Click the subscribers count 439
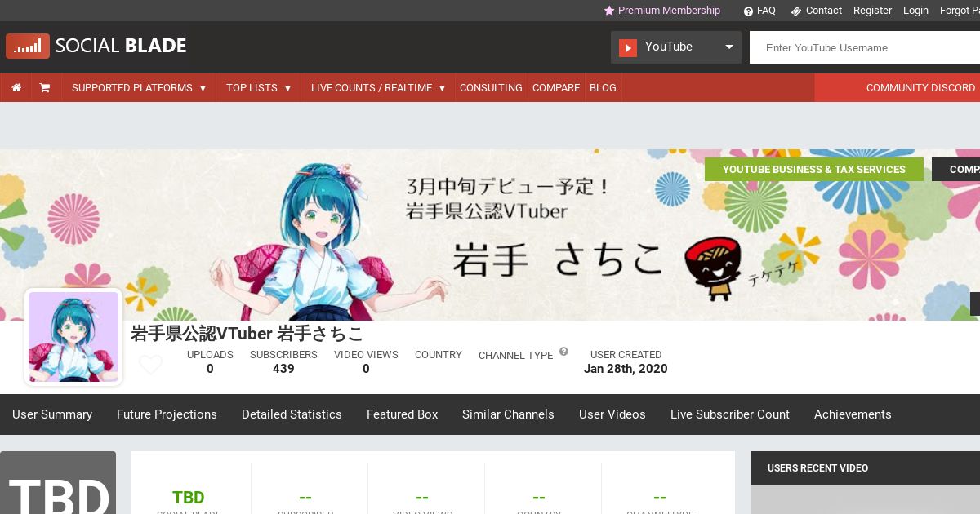 coord(283,369)
